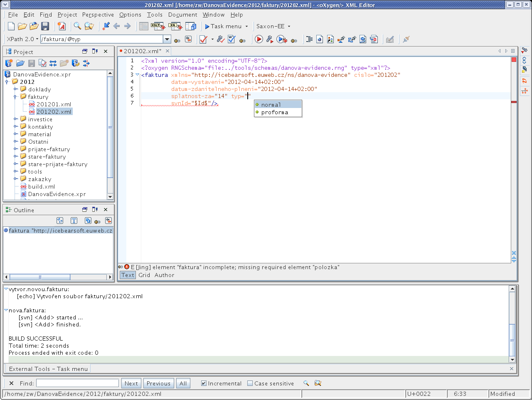
Task: Click the Format and Indent icon
Action: (x=309, y=39)
